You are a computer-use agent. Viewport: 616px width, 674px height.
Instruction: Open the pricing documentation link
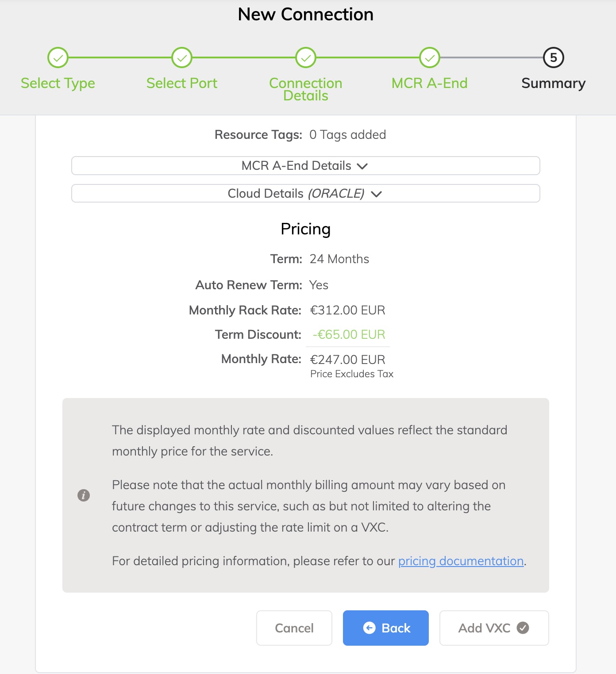[461, 561]
